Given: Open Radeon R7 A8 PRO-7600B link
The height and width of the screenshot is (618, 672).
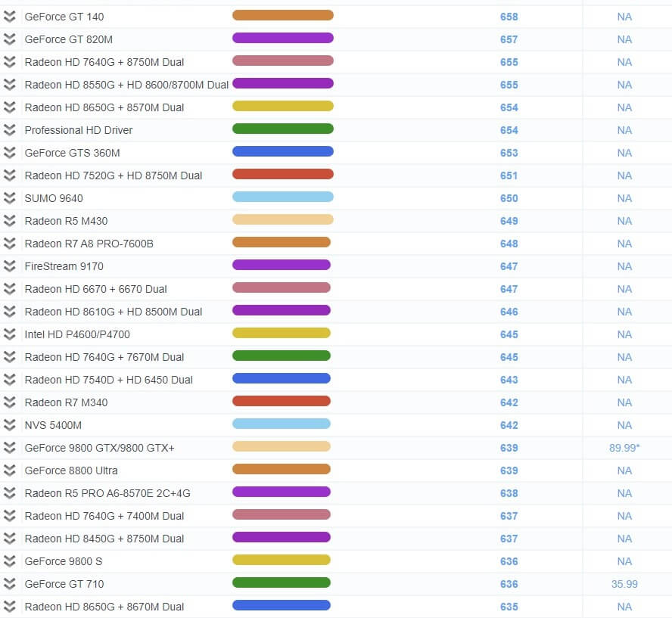Looking at the screenshot, I should 89,244.
